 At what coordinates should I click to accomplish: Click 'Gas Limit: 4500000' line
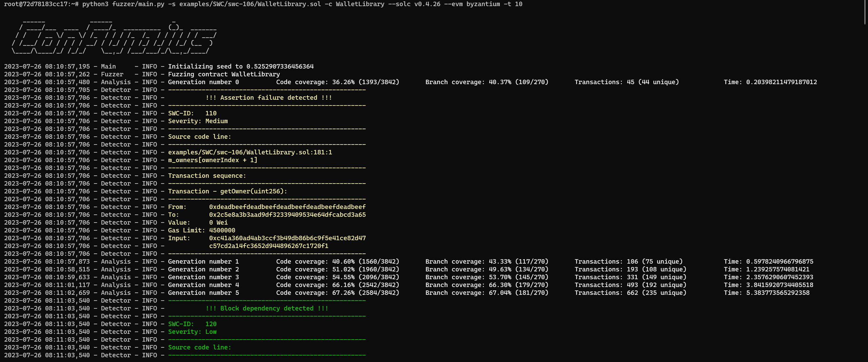click(202, 230)
